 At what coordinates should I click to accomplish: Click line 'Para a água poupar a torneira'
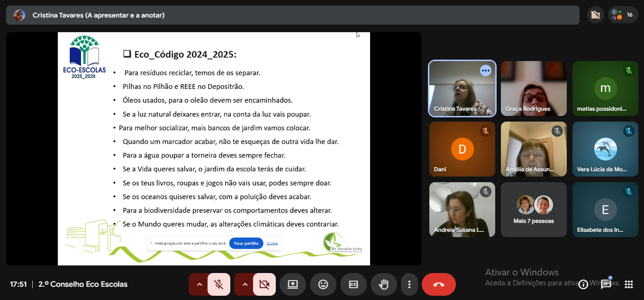pyautogui.click(x=204, y=155)
